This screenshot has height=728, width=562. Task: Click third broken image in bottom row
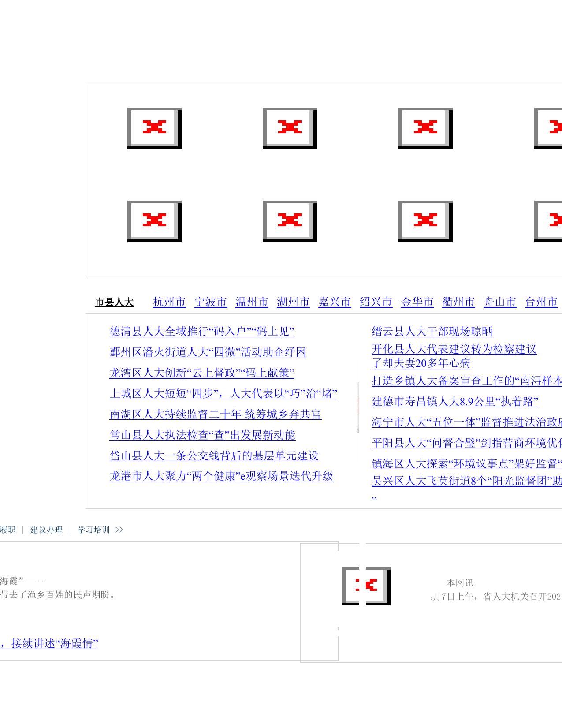point(425,221)
